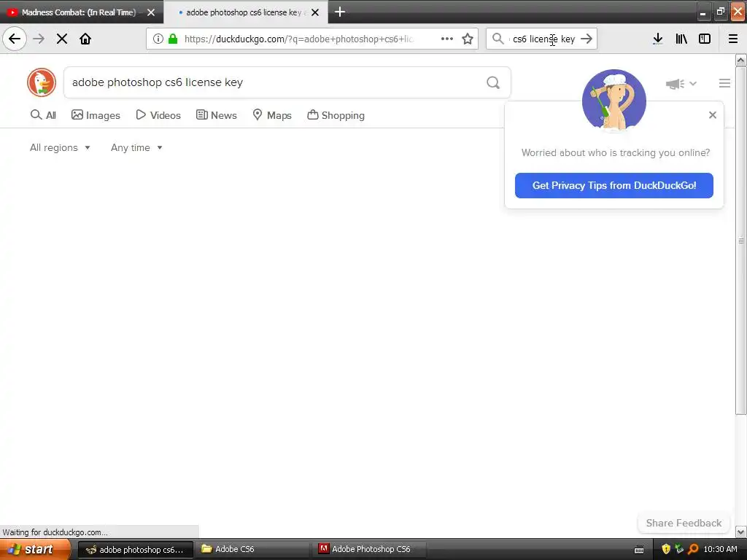
Task: Click Get Privacy Tips from DuckDuckGo button
Action: 614,185
